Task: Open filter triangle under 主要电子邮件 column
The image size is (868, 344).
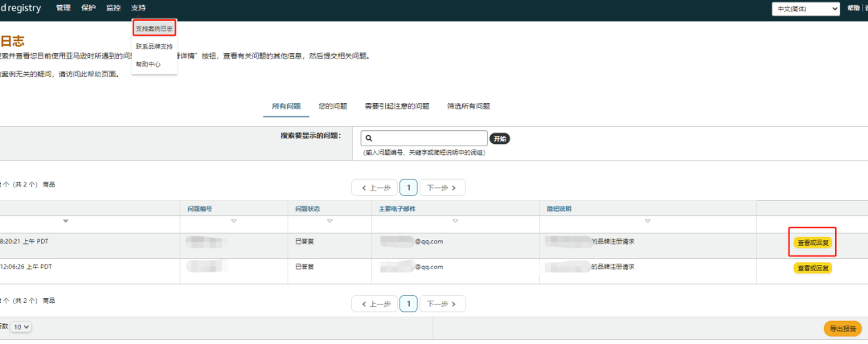Action: (455, 222)
